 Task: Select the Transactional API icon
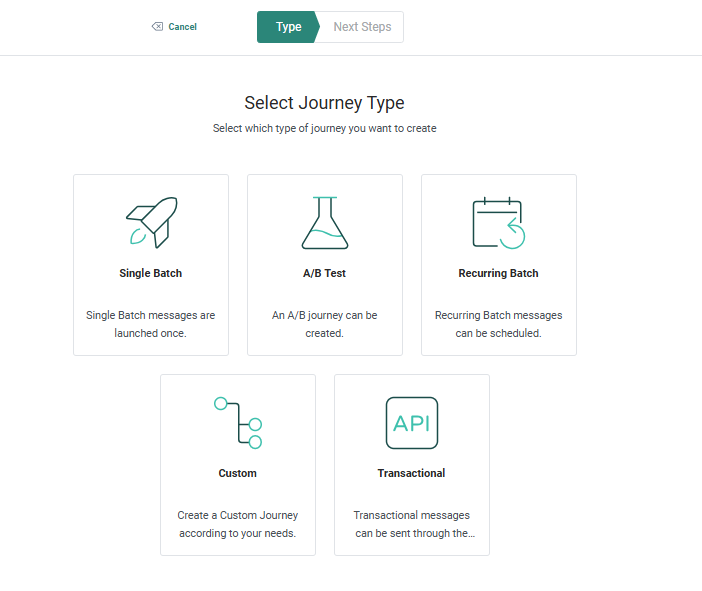point(411,422)
